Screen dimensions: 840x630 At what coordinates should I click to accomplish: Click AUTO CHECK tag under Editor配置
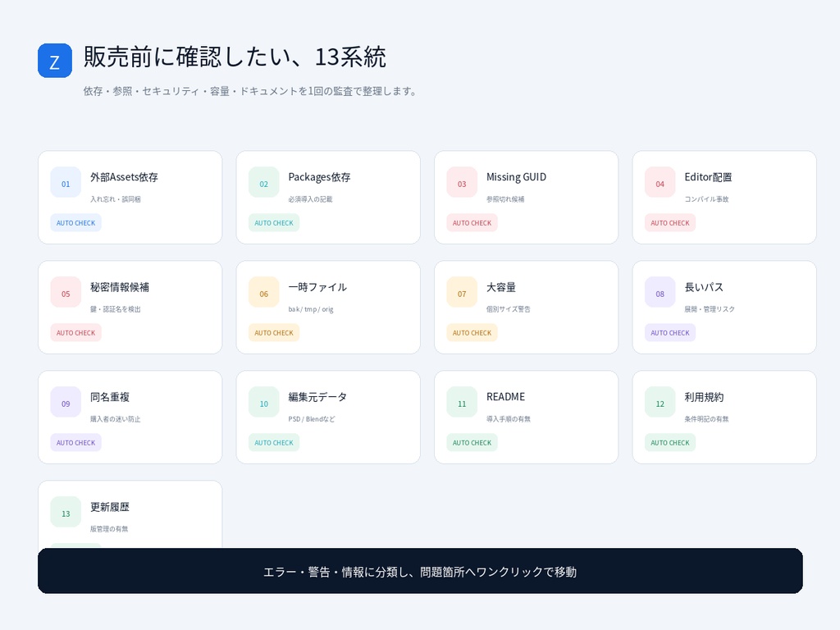tap(670, 223)
